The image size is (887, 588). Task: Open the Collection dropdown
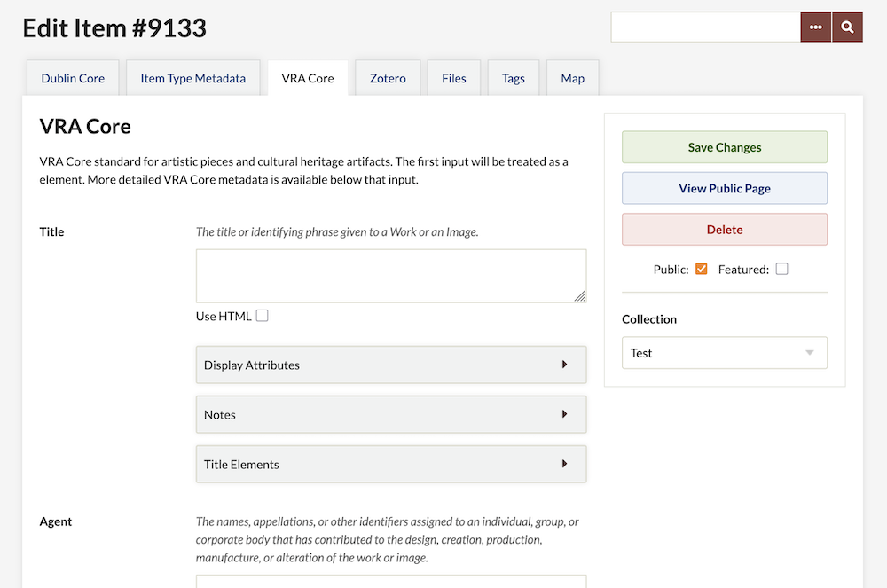point(724,352)
